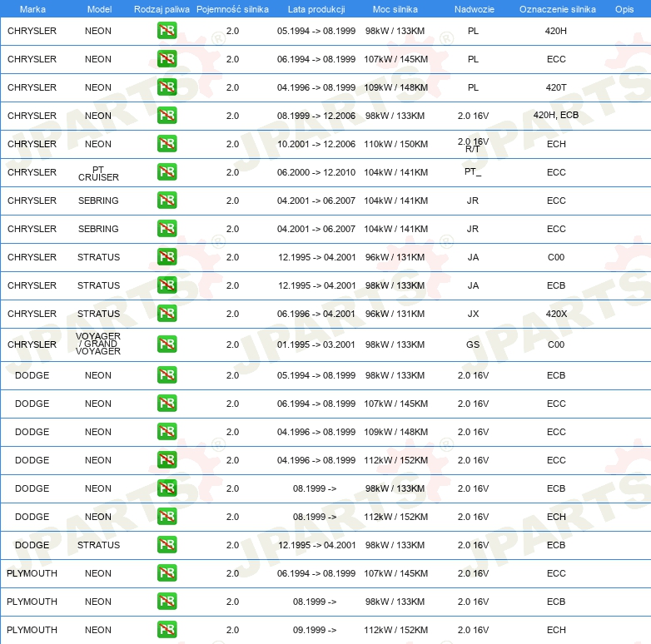This screenshot has height=644, width=651.
Task: Select body code GS cell
Action: (x=473, y=344)
